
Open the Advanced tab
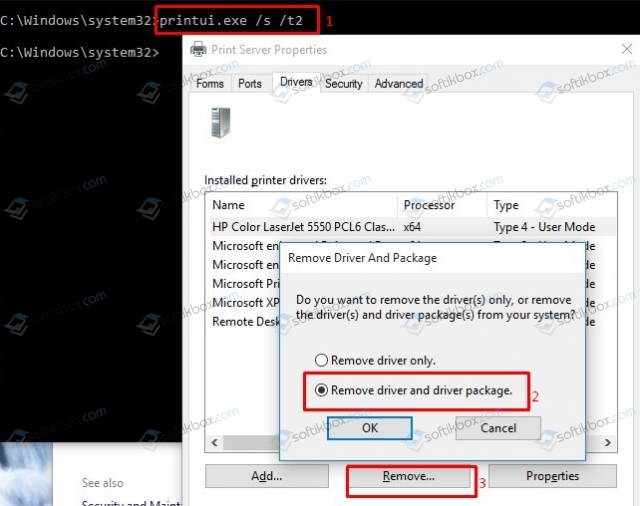coord(399,84)
